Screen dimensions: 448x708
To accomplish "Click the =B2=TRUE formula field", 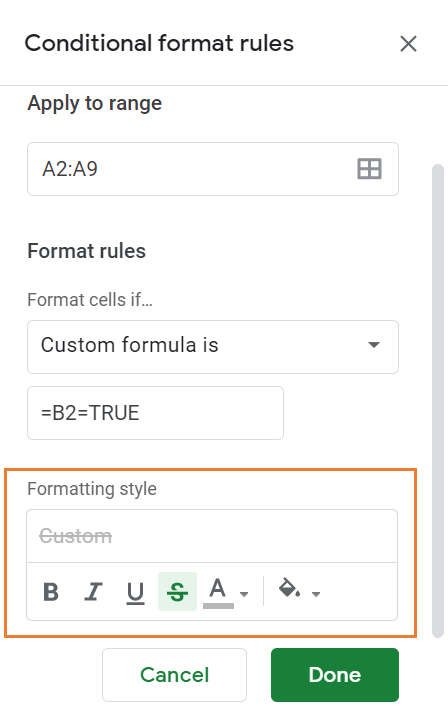I will pos(155,413).
